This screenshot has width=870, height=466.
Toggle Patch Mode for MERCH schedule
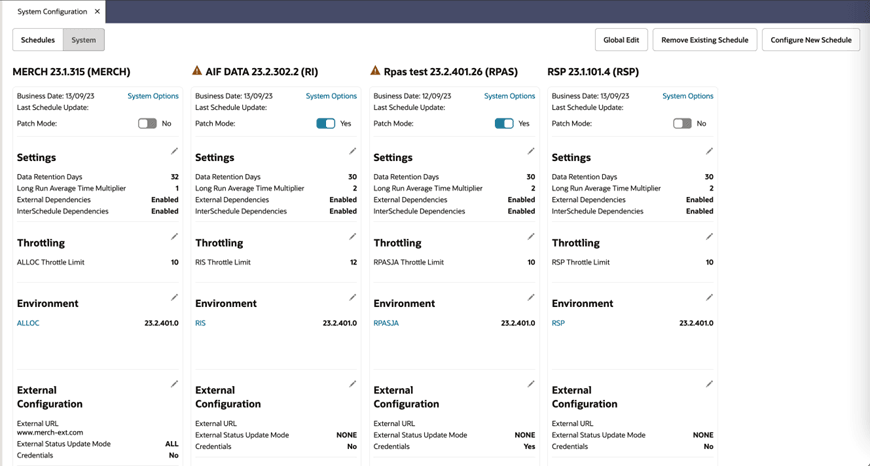point(148,123)
